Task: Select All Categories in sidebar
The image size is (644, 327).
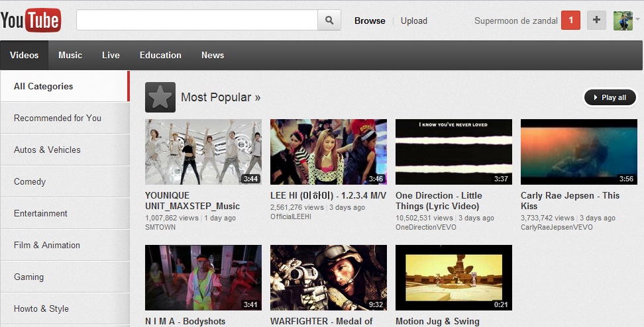Action: [65, 86]
